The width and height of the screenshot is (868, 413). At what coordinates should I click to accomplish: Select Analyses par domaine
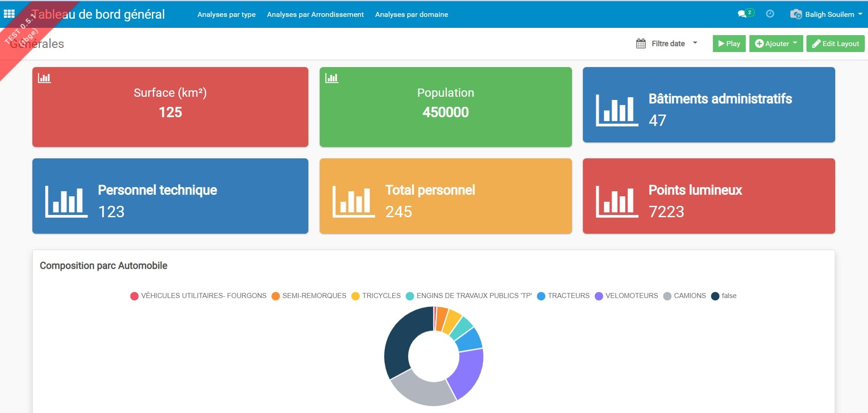click(x=411, y=14)
